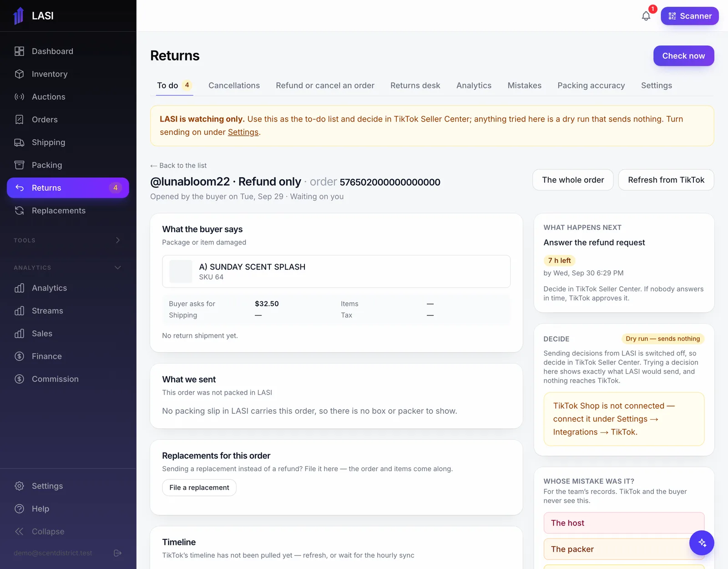Image resolution: width=728 pixels, height=569 pixels.
Task: Click the Check now button
Action: [683, 56]
